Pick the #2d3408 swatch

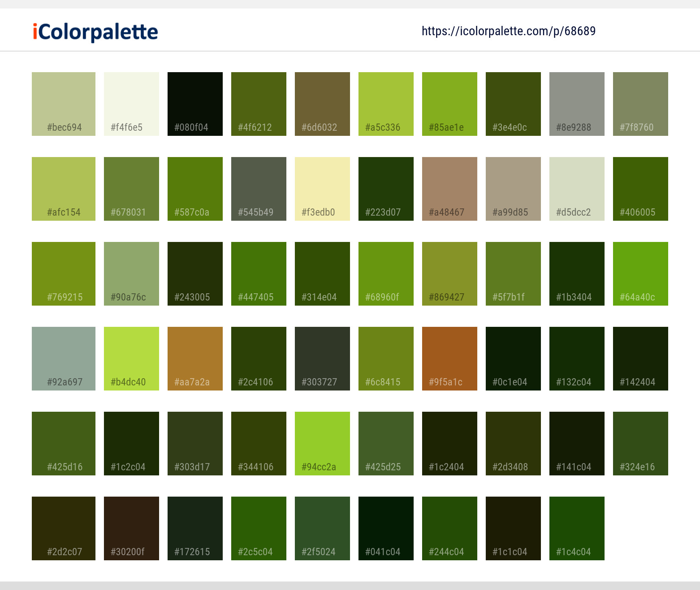[x=513, y=444]
